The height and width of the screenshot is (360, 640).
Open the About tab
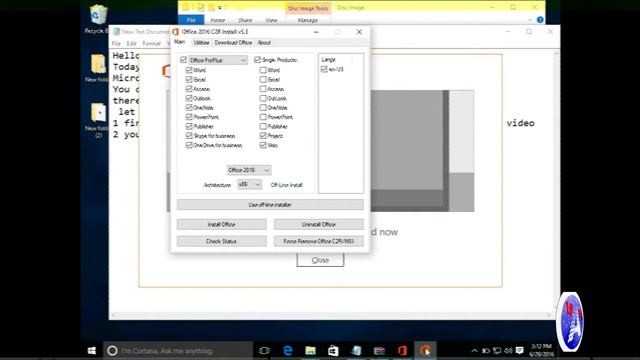(x=264, y=42)
